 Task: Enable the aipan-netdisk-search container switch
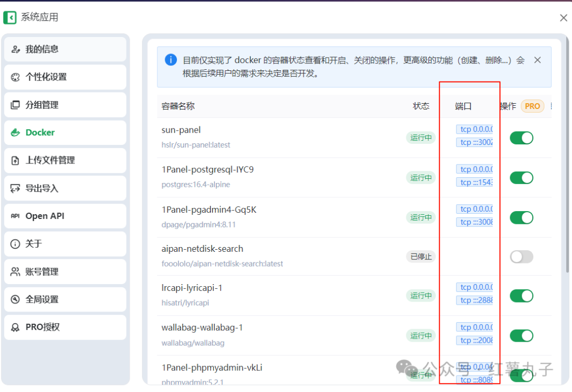(x=521, y=257)
